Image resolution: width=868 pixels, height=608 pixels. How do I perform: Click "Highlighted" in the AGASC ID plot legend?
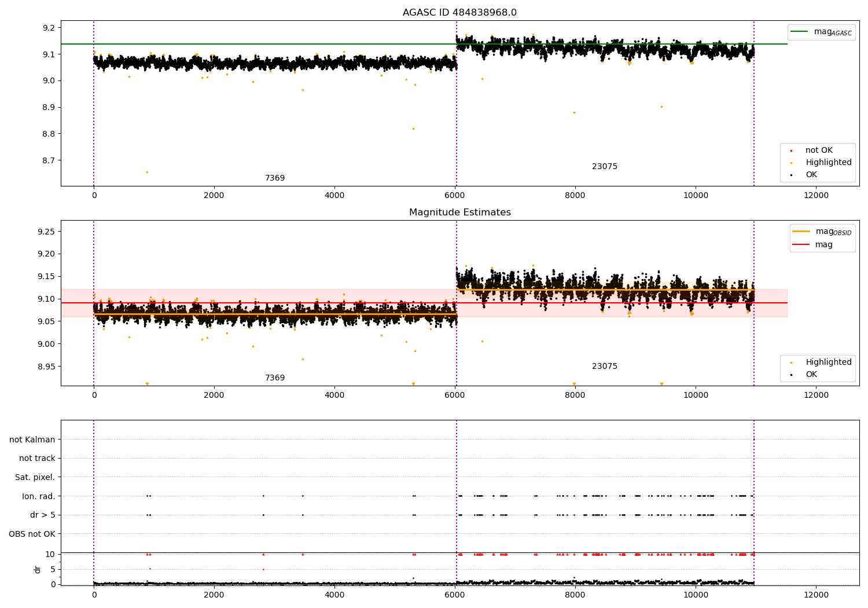(x=829, y=163)
